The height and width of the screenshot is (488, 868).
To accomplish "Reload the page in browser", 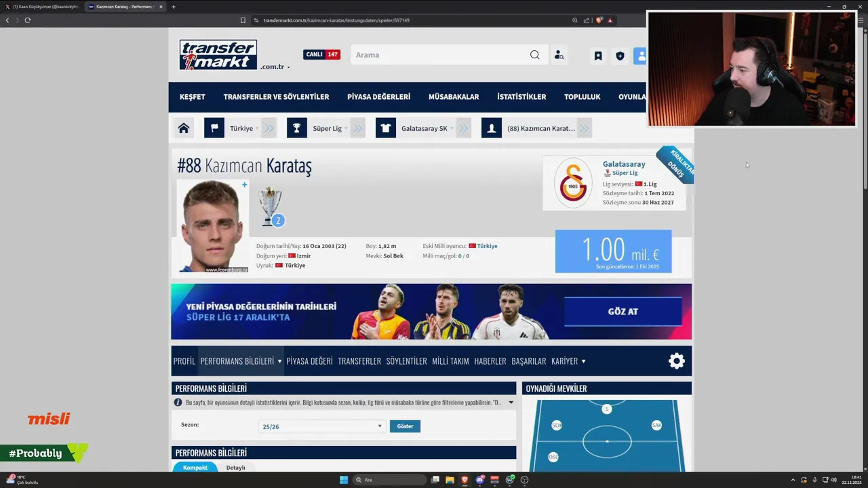I will pos(28,20).
